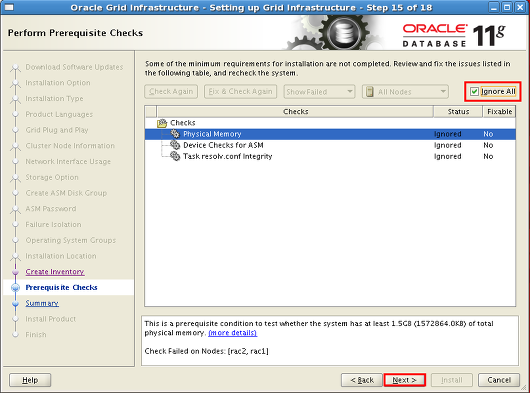Open the All Nodes dropdown
530x393 pixels.
(405, 92)
